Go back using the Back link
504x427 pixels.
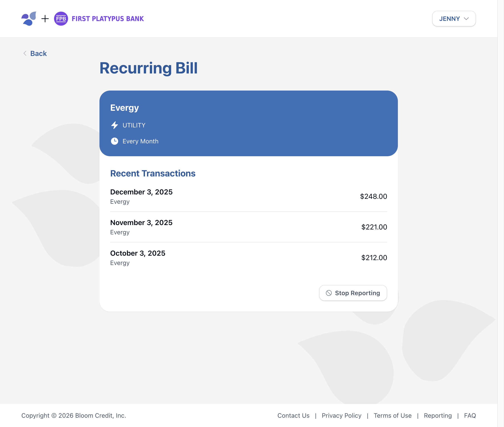pos(38,53)
